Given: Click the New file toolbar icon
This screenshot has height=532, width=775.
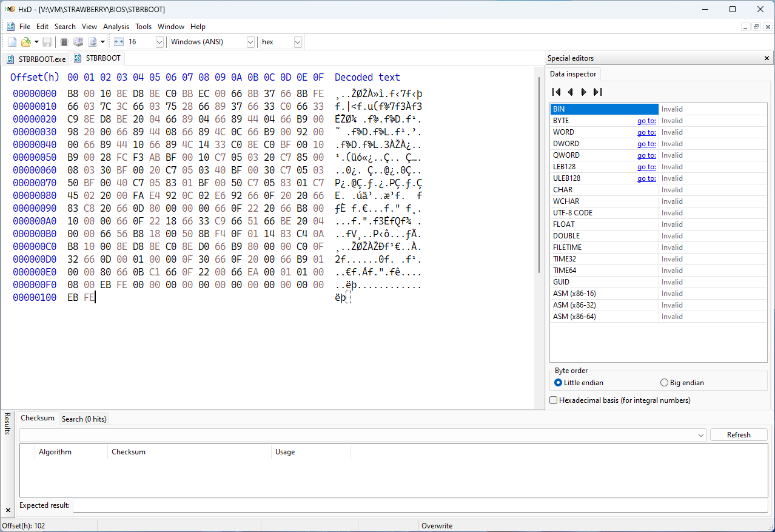Looking at the screenshot, I should tap(12, 42).
